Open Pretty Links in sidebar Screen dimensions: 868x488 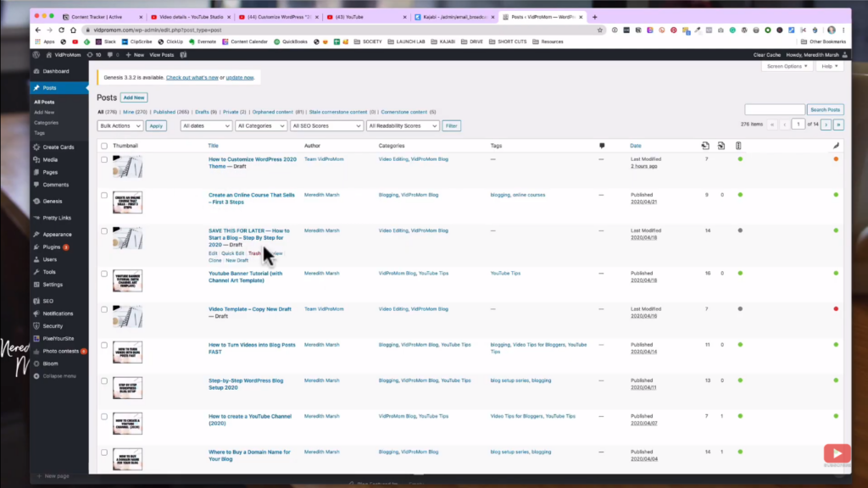tap(57, 218)
